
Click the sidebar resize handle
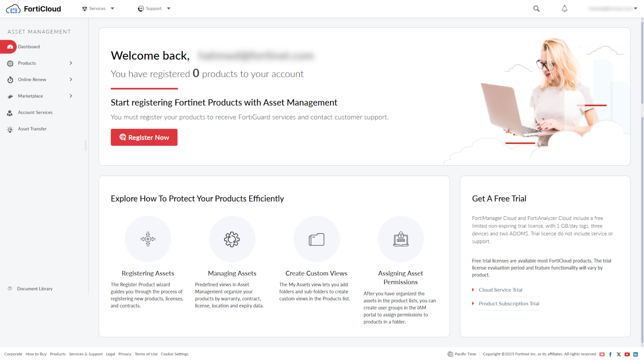point(86,145)
